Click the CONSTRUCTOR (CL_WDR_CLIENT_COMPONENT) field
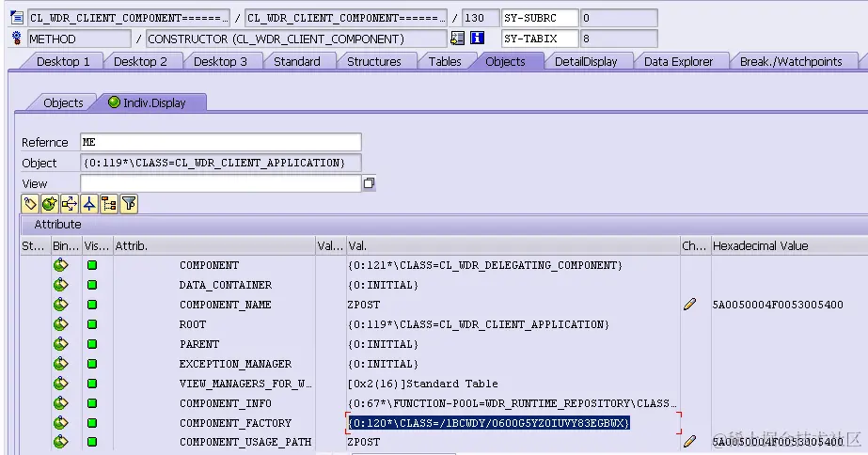 click(296, 39)
